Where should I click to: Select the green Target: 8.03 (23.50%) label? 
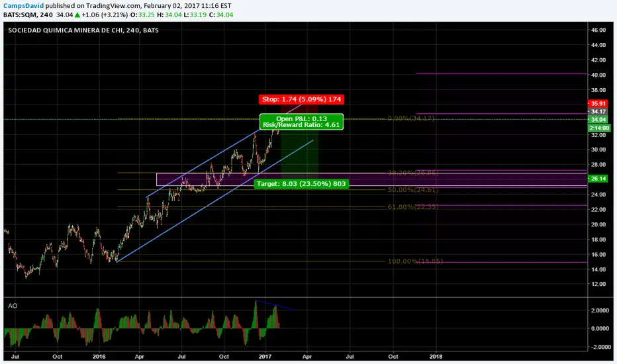click(x=301, y=184)
